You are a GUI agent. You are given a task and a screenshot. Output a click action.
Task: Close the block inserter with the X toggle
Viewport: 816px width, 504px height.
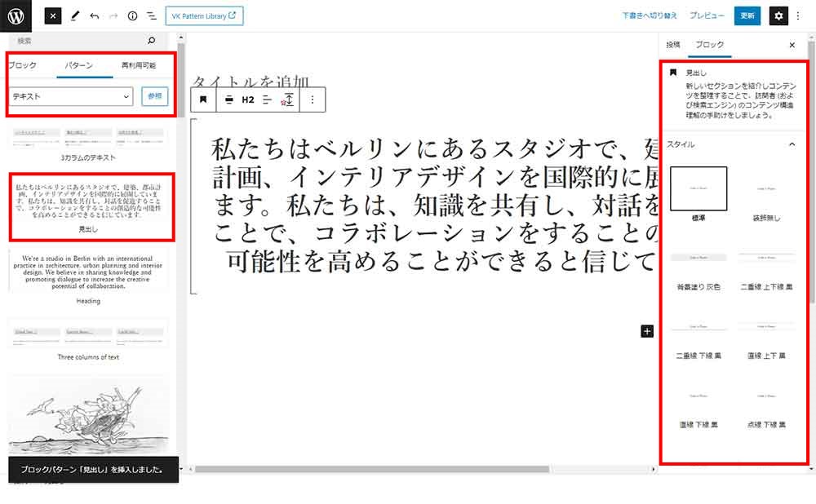click(x=52, y=15)
